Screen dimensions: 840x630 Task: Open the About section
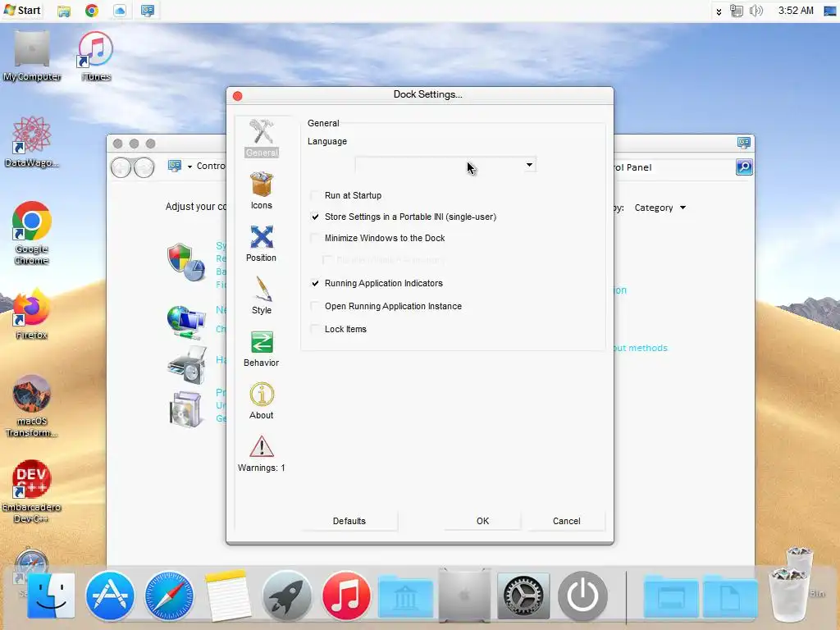click(x=262, y=400)
